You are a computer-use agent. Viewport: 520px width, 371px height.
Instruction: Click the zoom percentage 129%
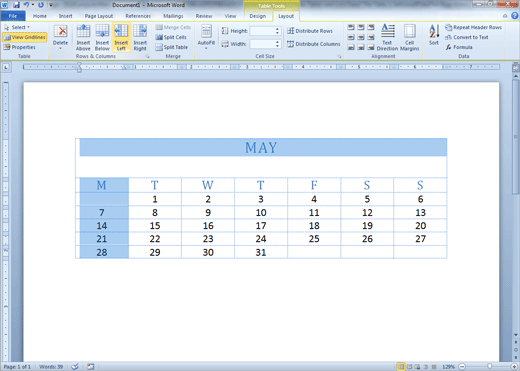point(448,367)
